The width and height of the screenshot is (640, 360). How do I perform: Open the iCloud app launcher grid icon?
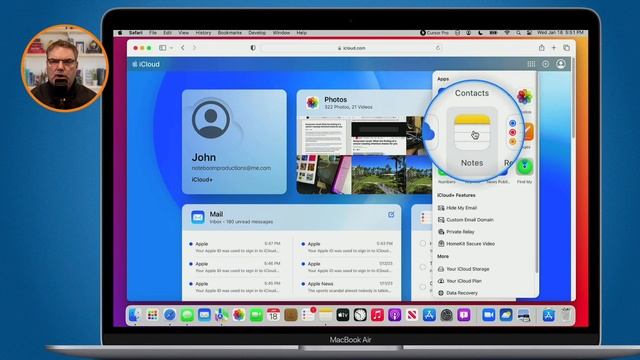click(531, 64)
